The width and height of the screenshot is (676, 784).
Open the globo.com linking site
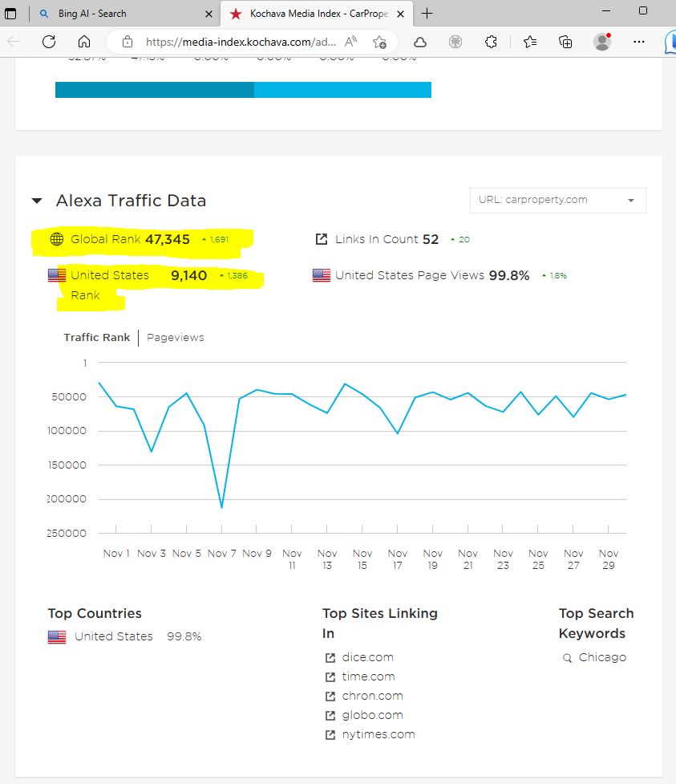click(372, 715)
